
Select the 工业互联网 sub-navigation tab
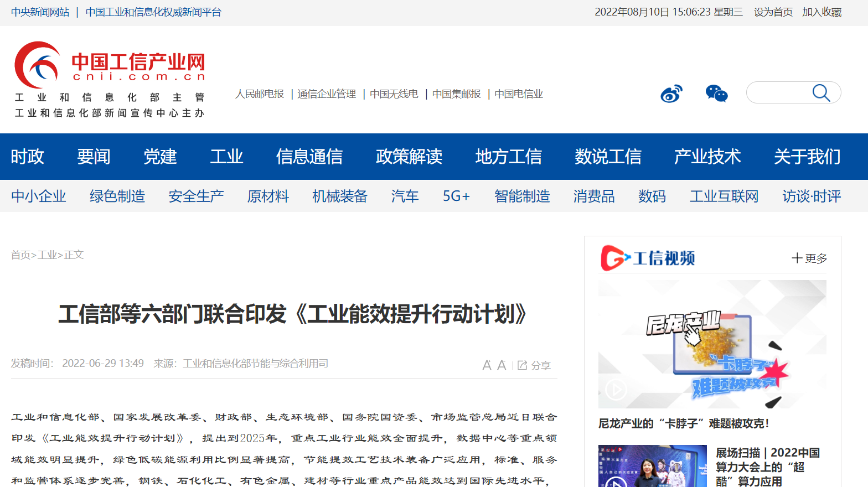click(x=724, y=196)
